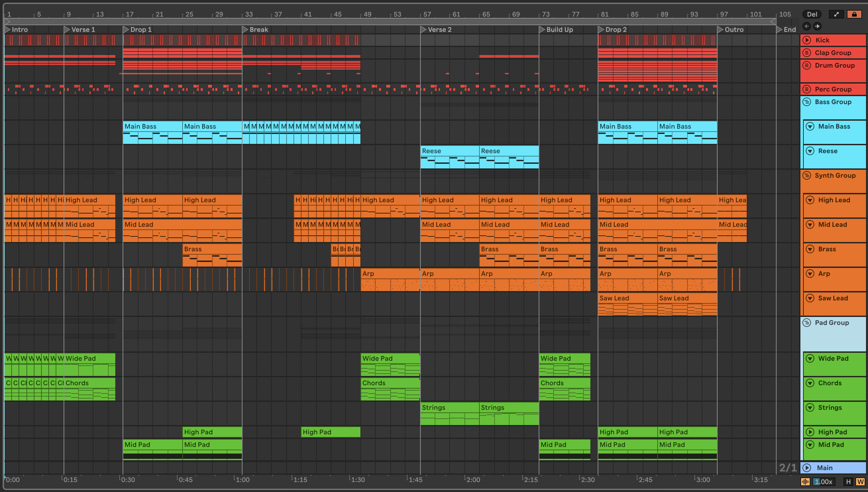Fold the Synth Group track
This screenshot has height=492, width=868.
[807, 175]
